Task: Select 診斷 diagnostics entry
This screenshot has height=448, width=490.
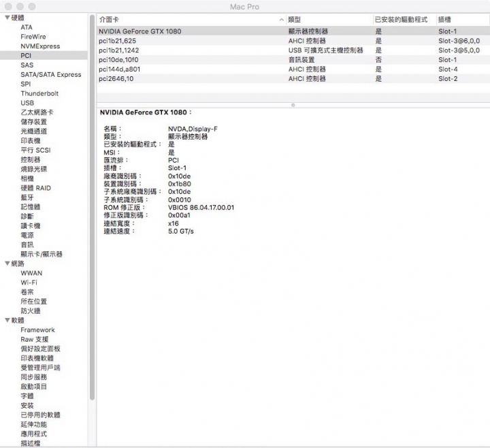Action: coord(27,217)
